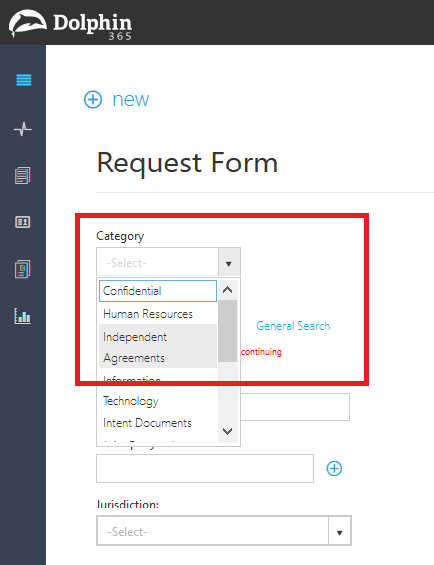Viewport: 434px width, 565px height.
Task: Select Human Resources from the list
Action: 158,313
